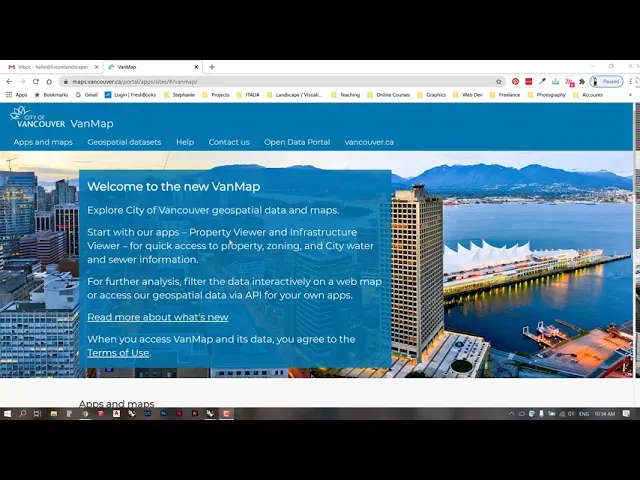Bookmark this page with the star icon

[x=499, y=81]
